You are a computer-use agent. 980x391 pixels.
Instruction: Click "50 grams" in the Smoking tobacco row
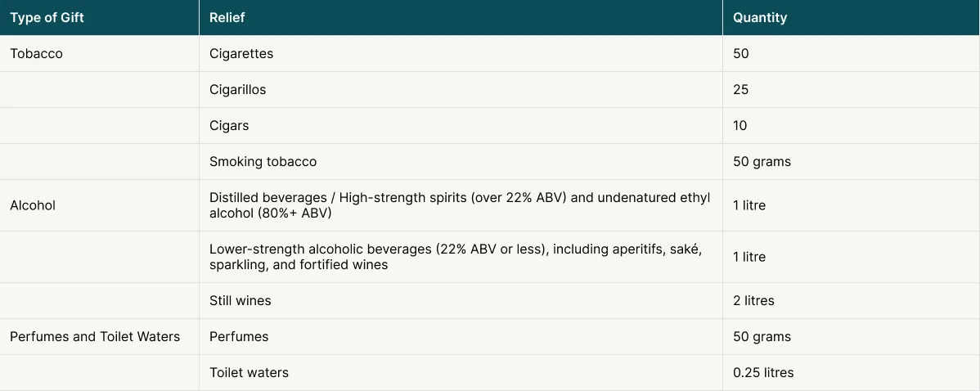(762, 162)
